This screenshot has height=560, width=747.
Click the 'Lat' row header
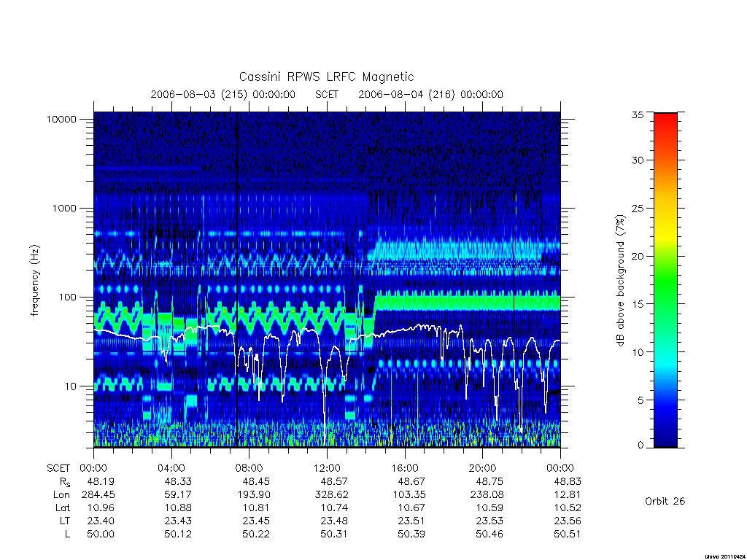pos(63,507)
